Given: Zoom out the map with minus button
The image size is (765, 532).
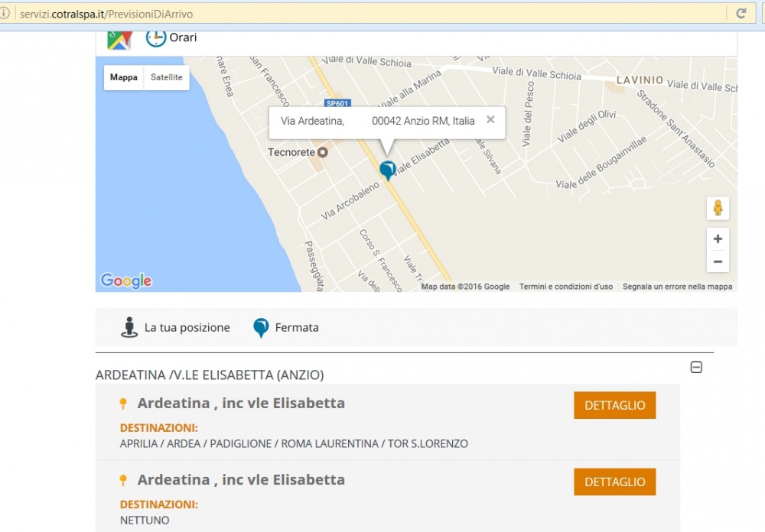Looking at the screenshot, I should (718, 261).
